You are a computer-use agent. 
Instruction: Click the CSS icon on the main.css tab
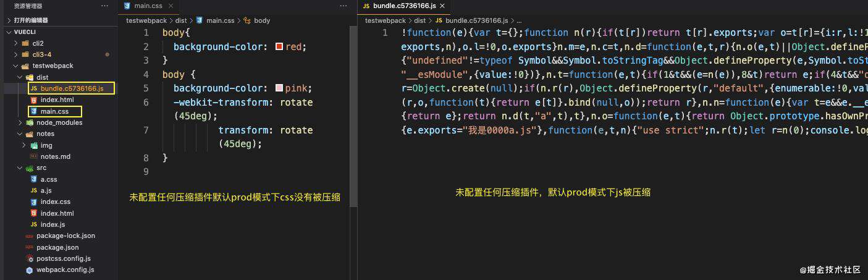click(127, 6)
